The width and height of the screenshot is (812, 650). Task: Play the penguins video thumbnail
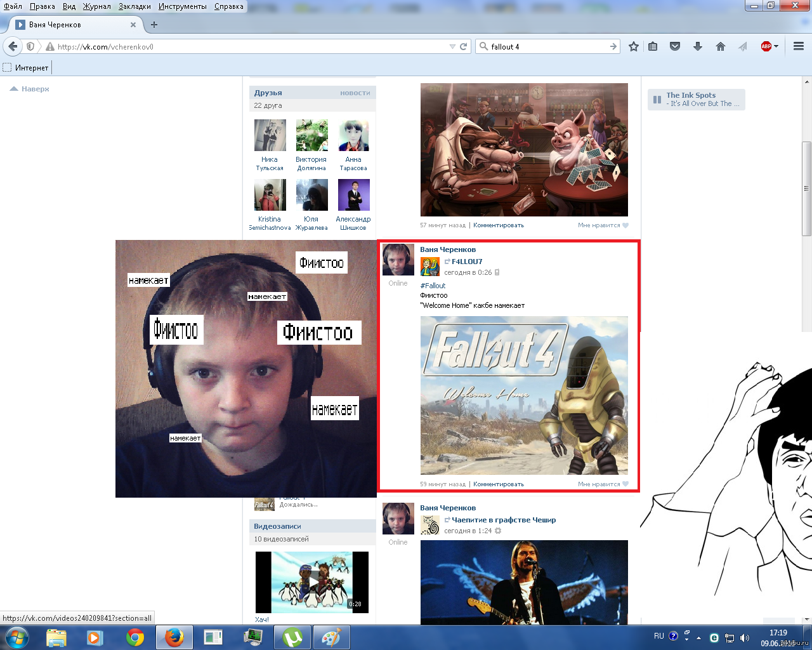pos(312,582)
